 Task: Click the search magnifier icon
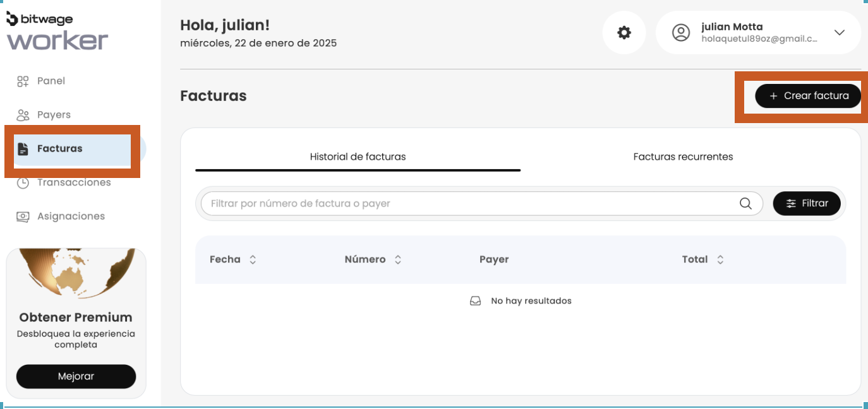pos(745,203)
